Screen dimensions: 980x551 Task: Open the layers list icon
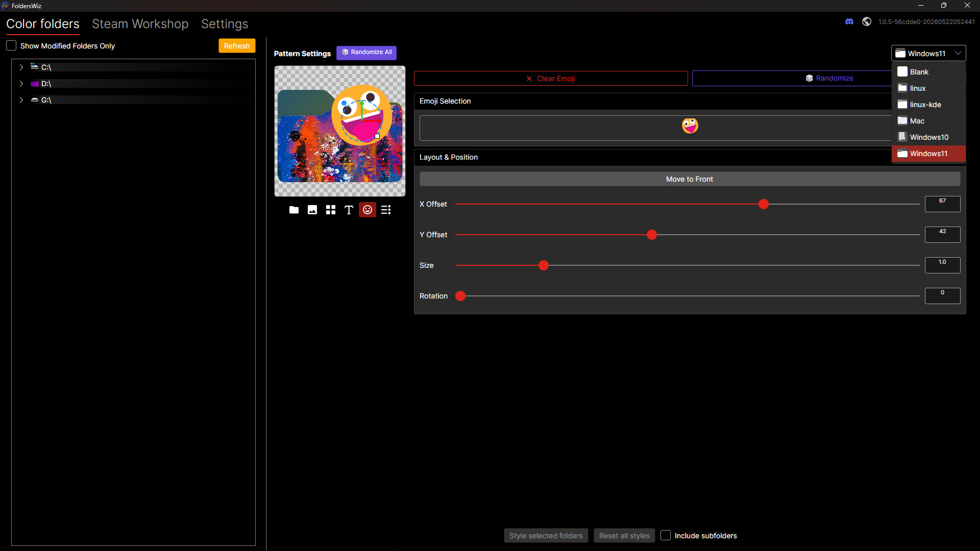386,210
